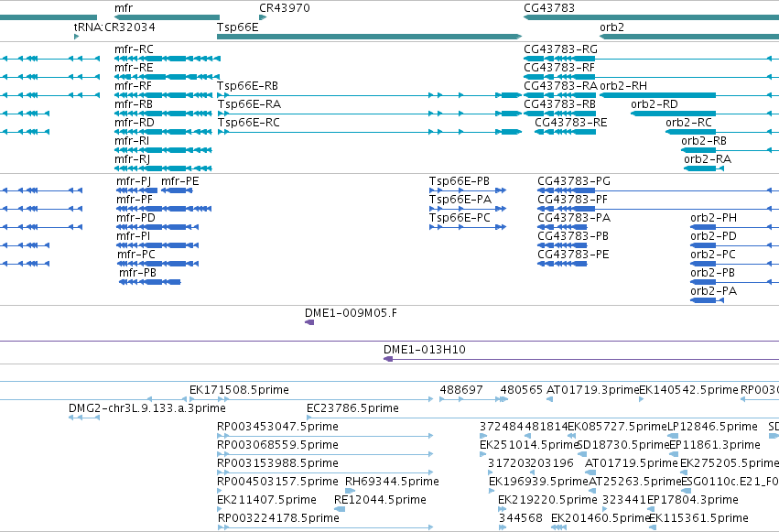Select CDS feature Tsp66E-PC
This screenshot has height=532, width=779.
click(x=460, y=218)
